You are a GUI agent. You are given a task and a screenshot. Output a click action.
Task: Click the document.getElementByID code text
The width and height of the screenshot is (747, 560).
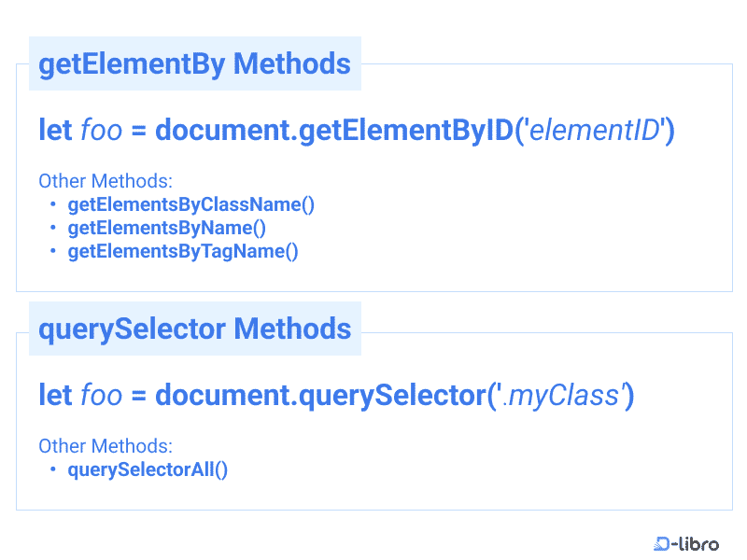tap(334, 130)
